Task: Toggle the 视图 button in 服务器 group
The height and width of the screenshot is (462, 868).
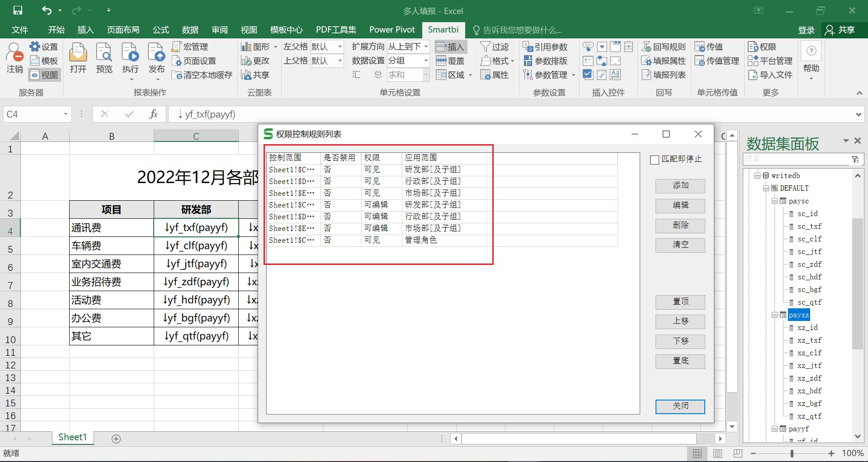Action: [x=44, y=75]
